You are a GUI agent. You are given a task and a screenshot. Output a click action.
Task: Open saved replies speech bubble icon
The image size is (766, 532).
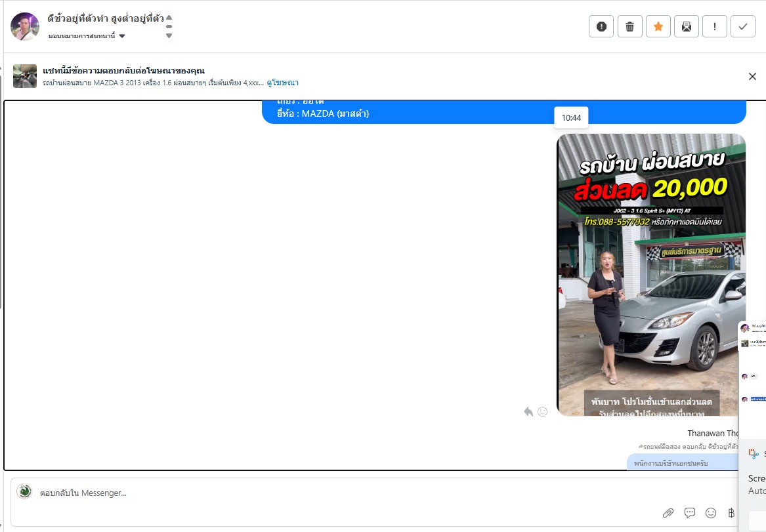point(689,512)
